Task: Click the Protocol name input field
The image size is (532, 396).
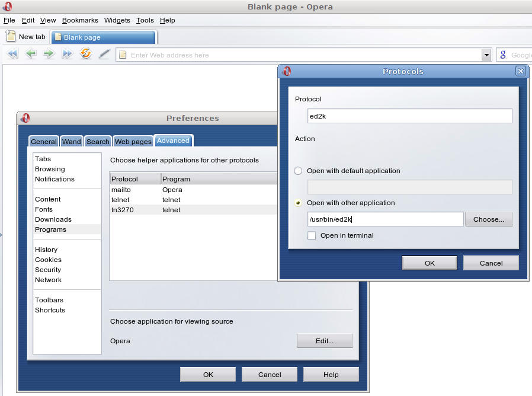Action: tap(409, 116)
